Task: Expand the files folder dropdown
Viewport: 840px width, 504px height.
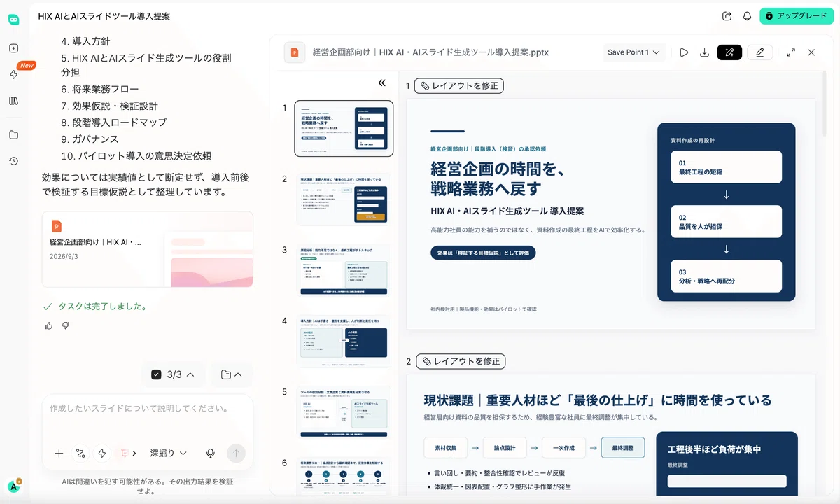Action: [x=232, y=374]
